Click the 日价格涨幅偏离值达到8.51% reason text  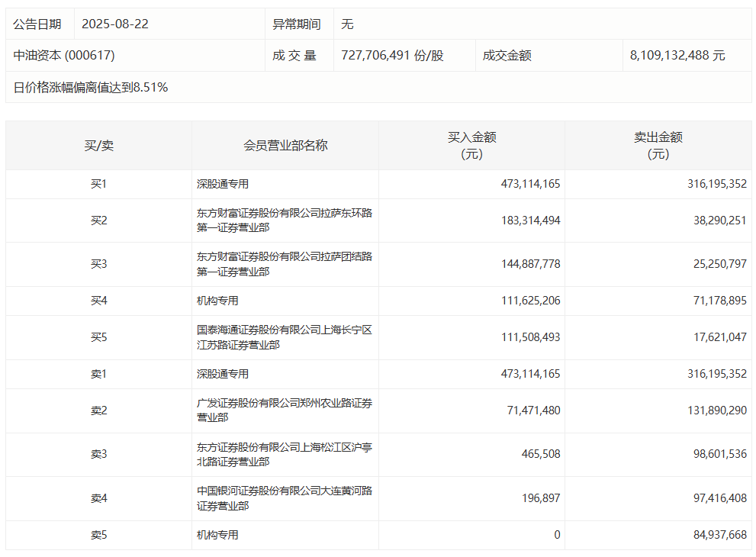91,88
